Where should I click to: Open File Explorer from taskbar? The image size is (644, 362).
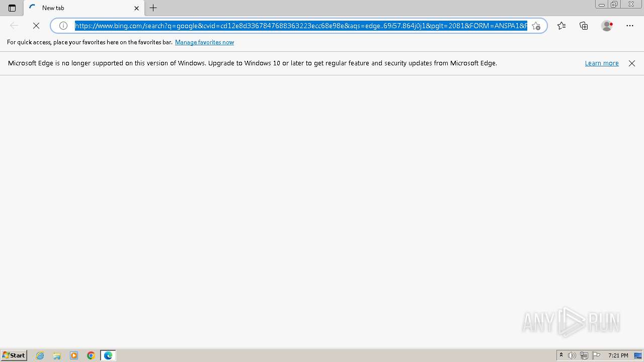point(57,355)
